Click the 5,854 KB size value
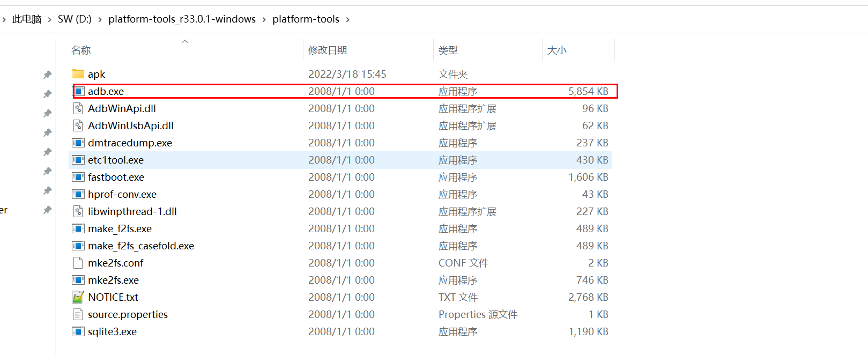868x355 pixels. 588,91
